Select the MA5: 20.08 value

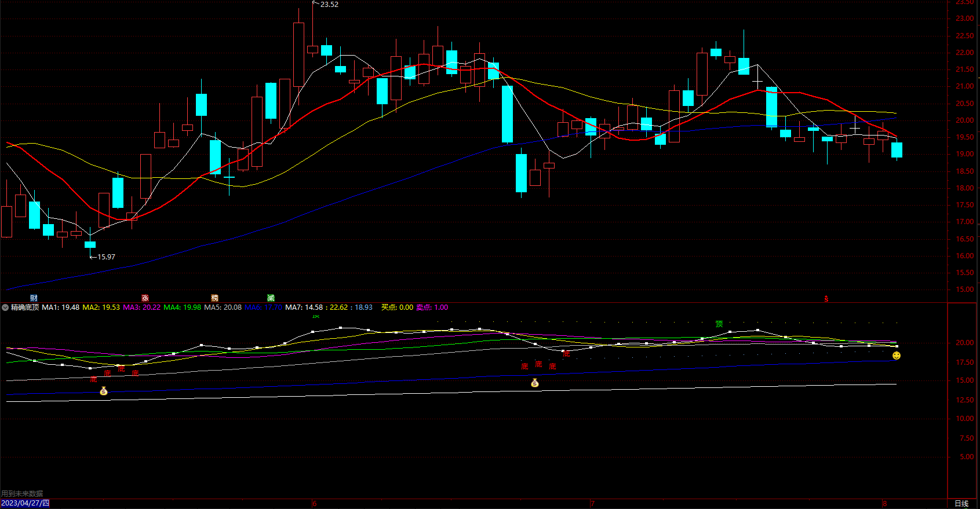point(223,307)
